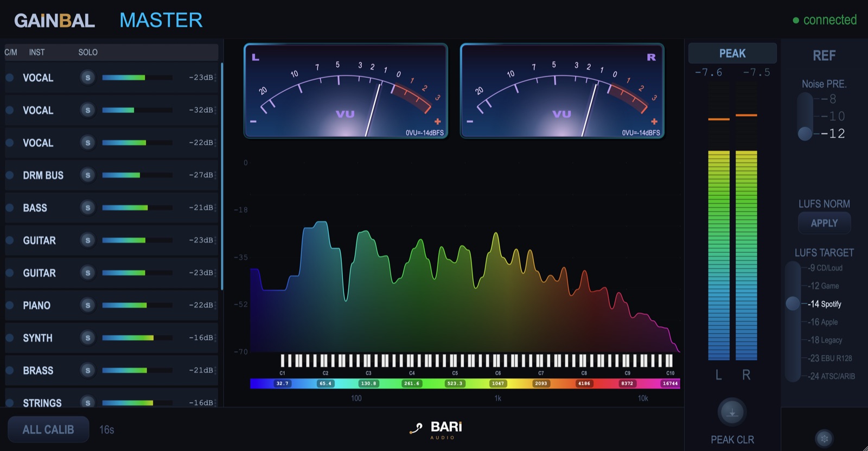This screenshot has height=451, width=868.
Task: Click the green connected status dot
Action: 796,21
